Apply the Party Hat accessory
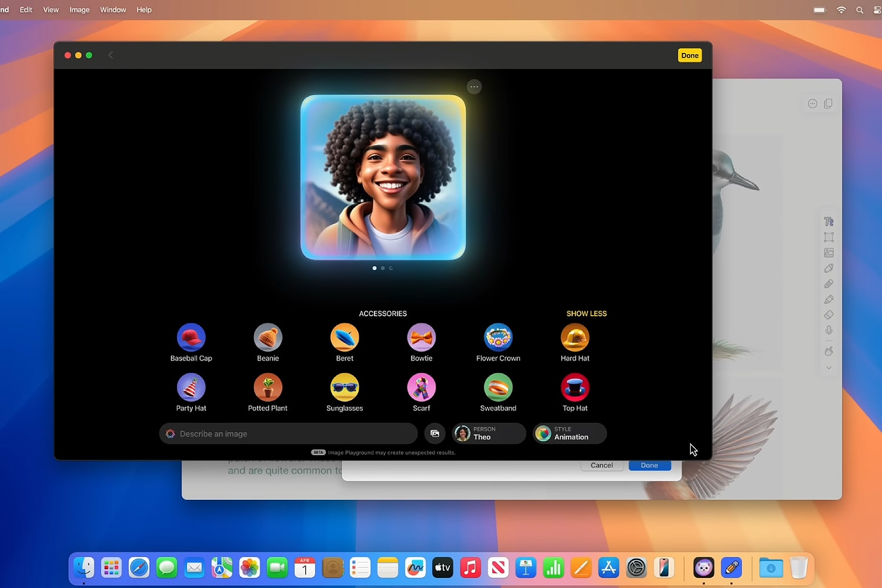The width and height of the screenshot is (882, 588). click(x=191, y=386)
